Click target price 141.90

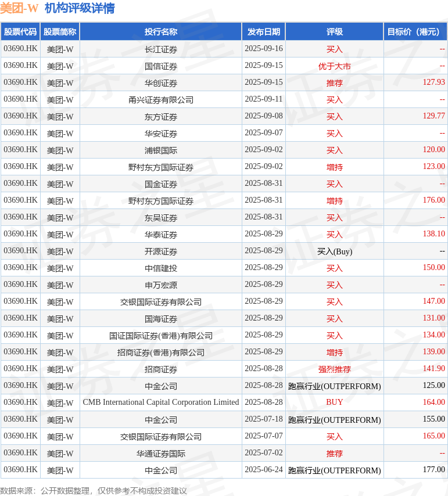(433, 368)
